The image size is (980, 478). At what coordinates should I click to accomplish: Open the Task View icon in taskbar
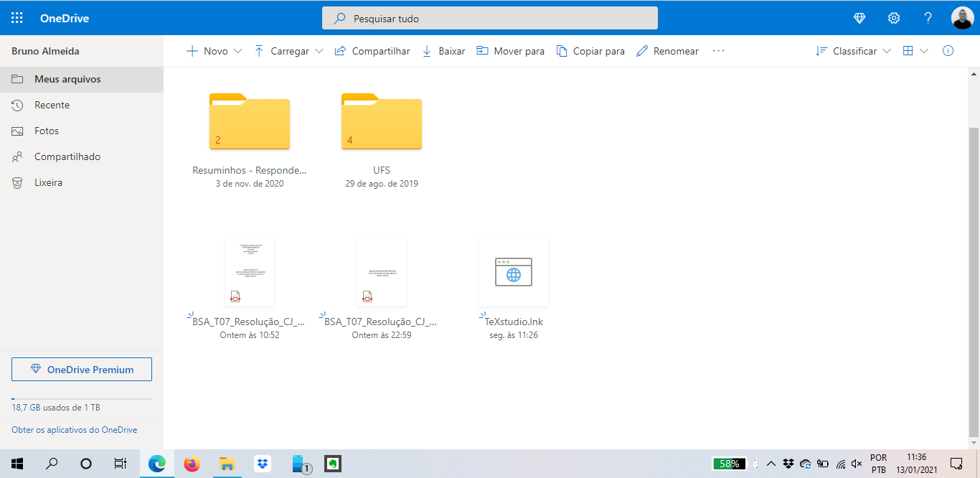click(121, 464)
